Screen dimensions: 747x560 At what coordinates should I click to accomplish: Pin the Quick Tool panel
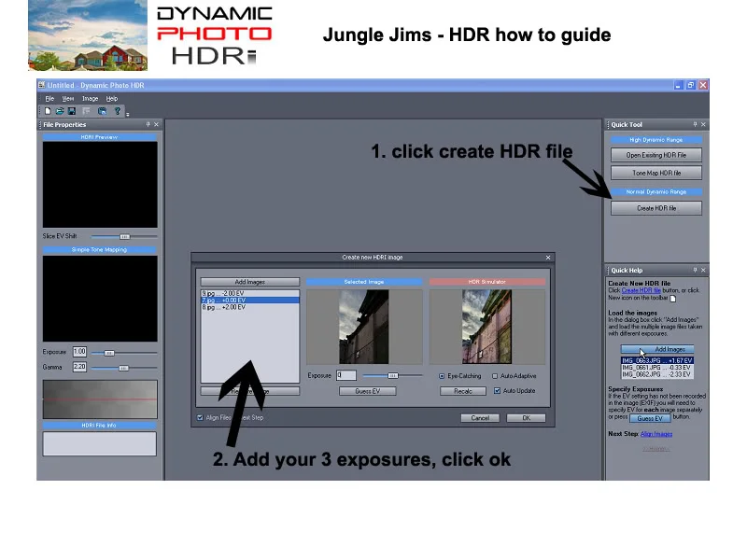pyautogui.click(x=695, y=124)
